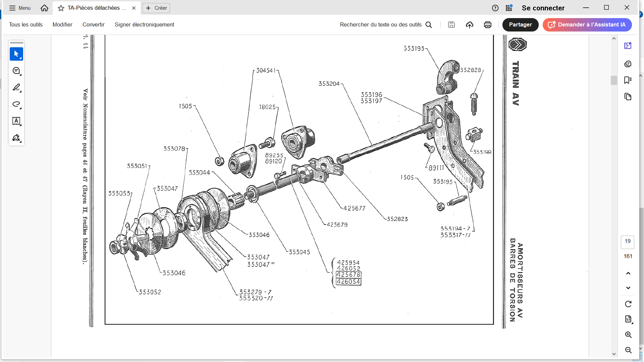Viewport: 644px width, 362px height.
Task: Open the Convertir menu item
Action: click(x=93, y=25)
